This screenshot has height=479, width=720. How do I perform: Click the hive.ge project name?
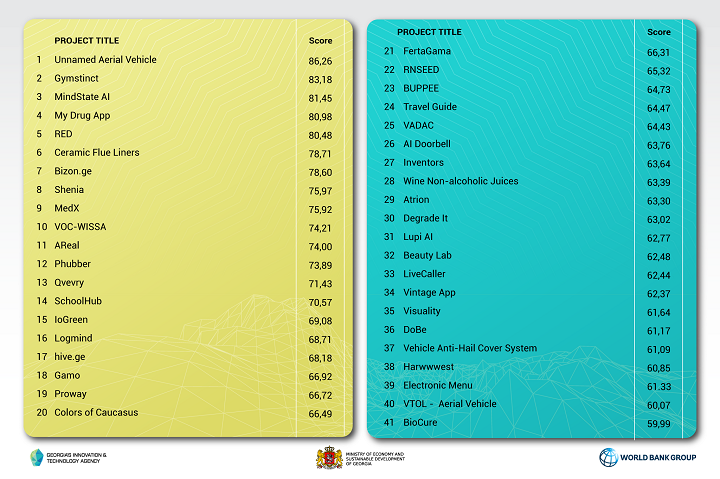coord(70,357)
